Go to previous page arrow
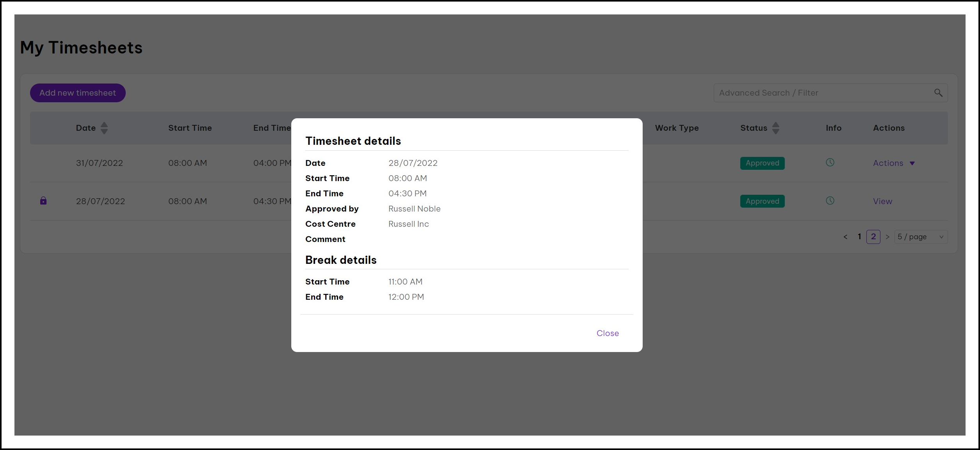The width and height of the screenshot is (980, 450). (x=845, y=237)
